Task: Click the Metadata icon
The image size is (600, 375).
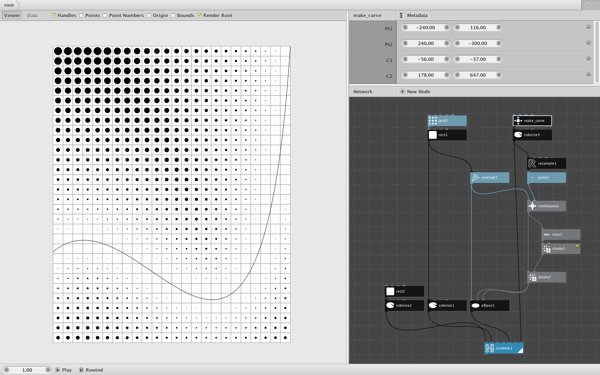Action: [x=401, y=15]
